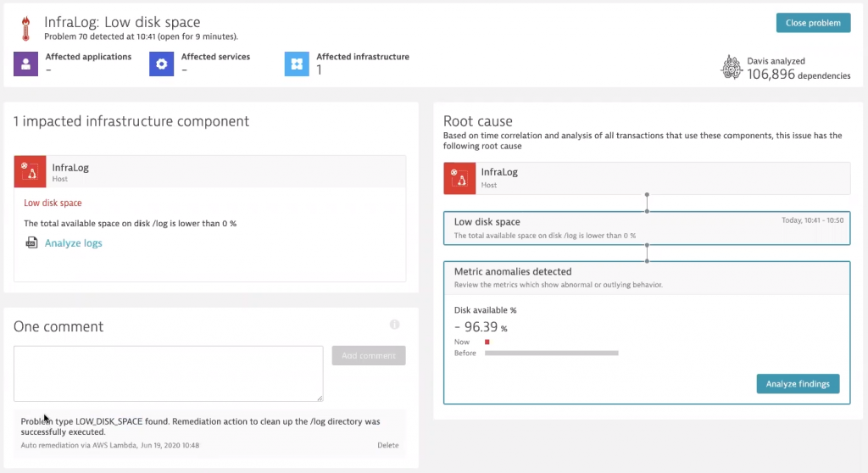Click the '- 96.39 %' disk available value
The height and width of the screenshot is (473, 868).
(x=481, y=327)
